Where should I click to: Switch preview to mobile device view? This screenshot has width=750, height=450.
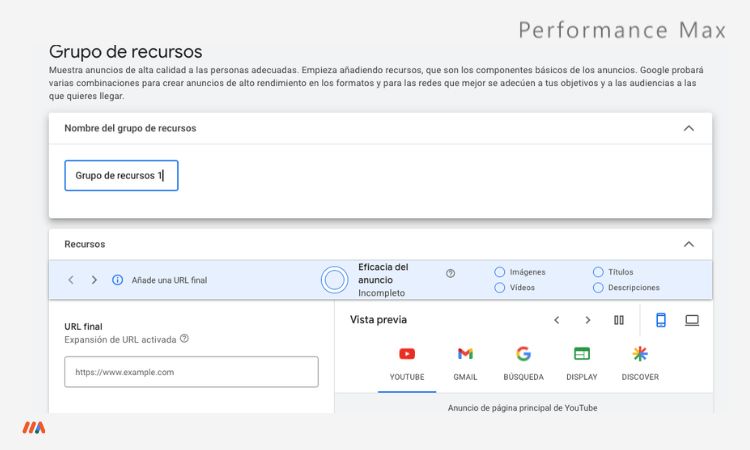(x=661, y=320)
